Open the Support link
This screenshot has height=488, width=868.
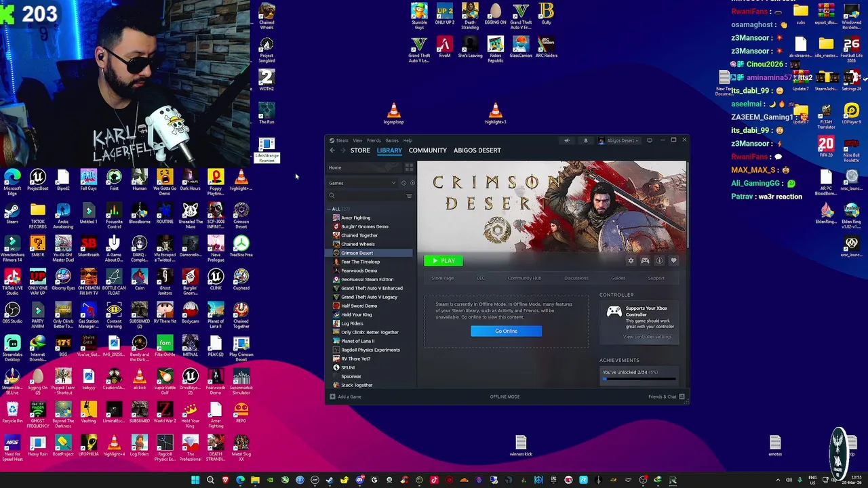click(656, 278)
